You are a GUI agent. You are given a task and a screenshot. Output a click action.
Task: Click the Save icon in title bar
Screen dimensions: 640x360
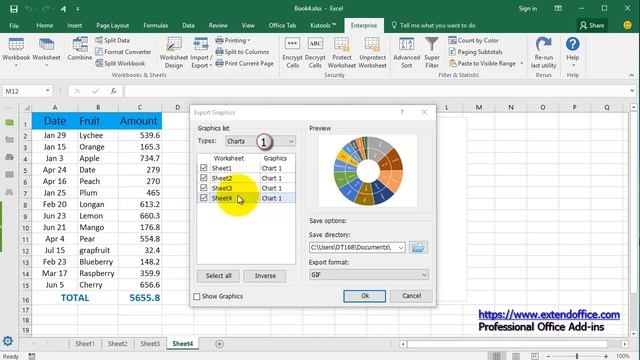[13, 9]
